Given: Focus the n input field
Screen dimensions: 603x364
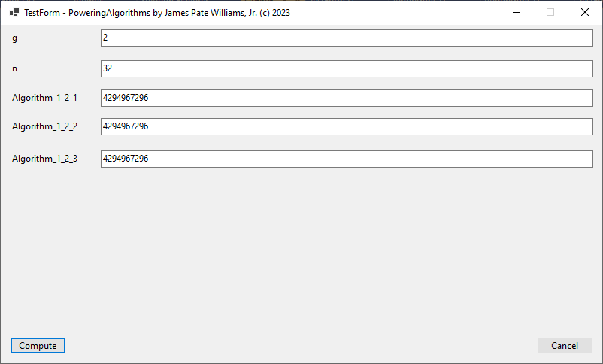Looking at the screenshot, I should [347, 68].
